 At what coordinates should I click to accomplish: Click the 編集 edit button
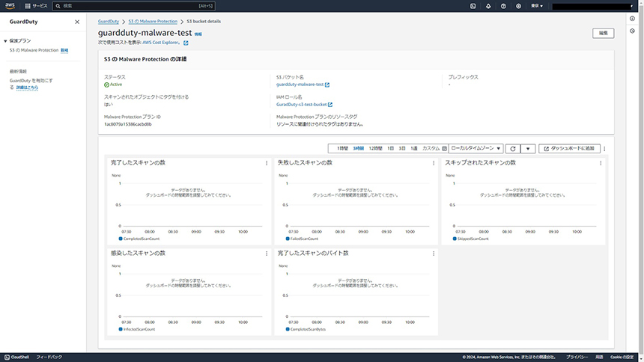pyautogui.click(x=603, y=33)
